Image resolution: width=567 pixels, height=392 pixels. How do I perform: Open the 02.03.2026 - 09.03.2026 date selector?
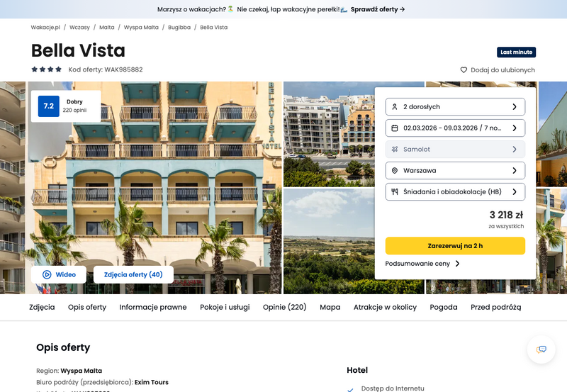(455, 128)
